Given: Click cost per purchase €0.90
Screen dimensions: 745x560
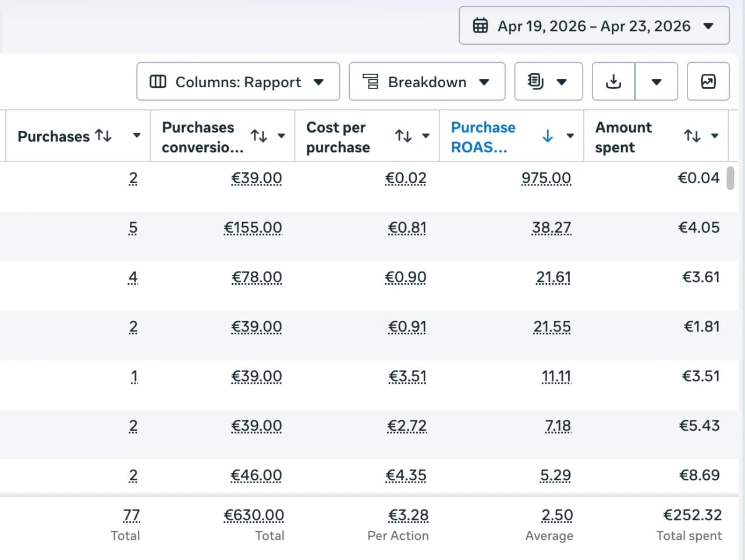Looking at the screenshot, I should [406, 277].
